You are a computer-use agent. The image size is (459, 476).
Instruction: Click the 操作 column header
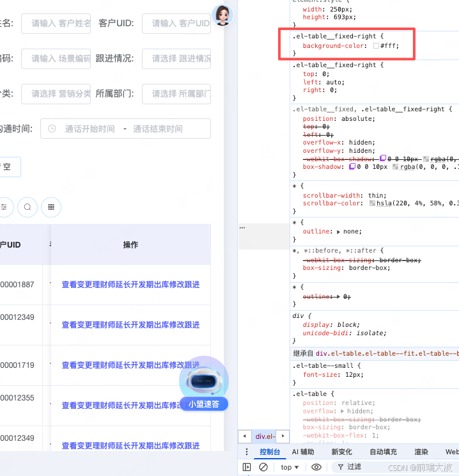131,244
